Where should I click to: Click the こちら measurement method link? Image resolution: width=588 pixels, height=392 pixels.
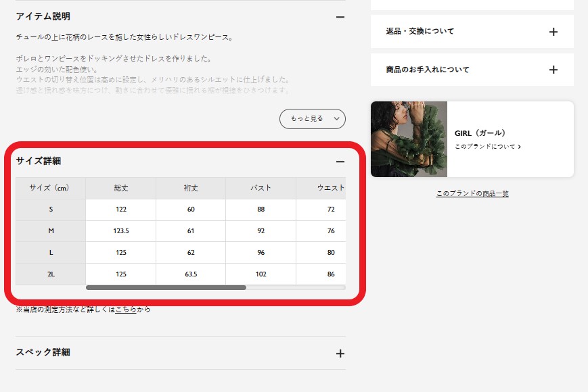pos(126,310)
